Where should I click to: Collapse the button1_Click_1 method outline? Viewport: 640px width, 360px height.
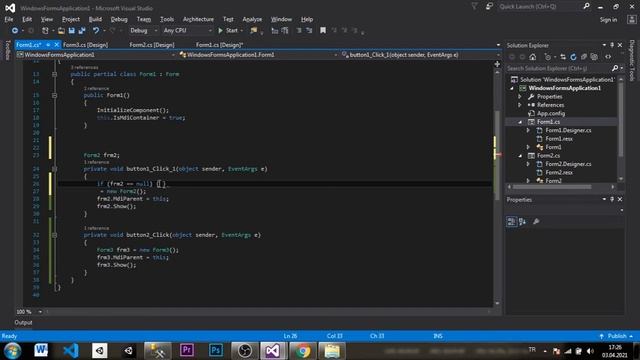(54, 169)
